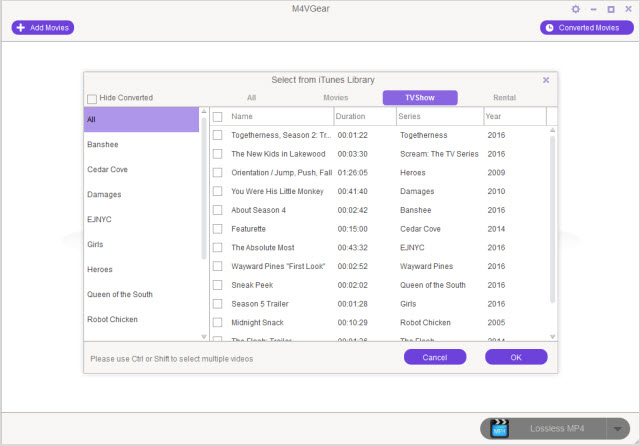The height and width of the screenshot is (446, 640).
Task: Tick the Sneak Peek row checkbox
Action: pyautogui.click(x=218, y=285)
